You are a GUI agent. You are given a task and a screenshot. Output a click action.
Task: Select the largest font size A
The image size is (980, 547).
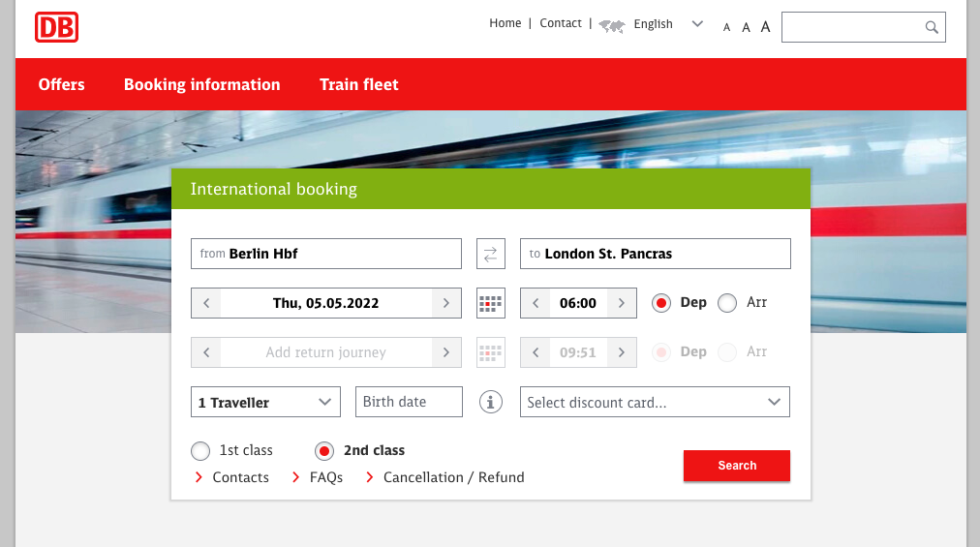click(765, 27)
